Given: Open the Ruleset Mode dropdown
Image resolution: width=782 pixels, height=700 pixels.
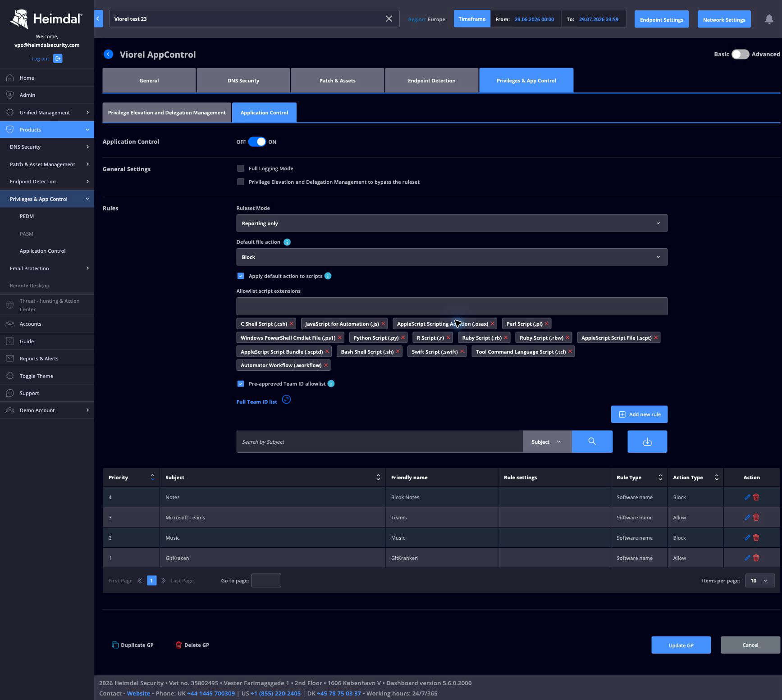Looking at the screenshot, I should coord(452,223).
